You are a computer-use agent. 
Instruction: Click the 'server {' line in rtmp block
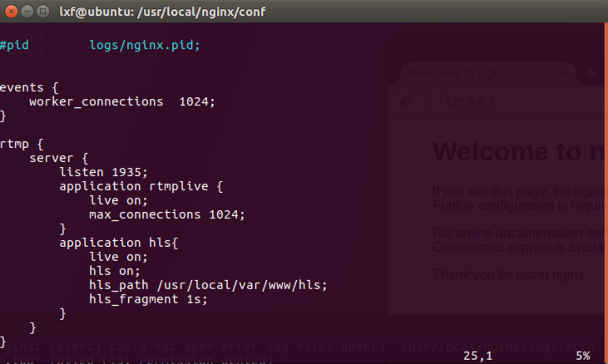tap(59, 159)
